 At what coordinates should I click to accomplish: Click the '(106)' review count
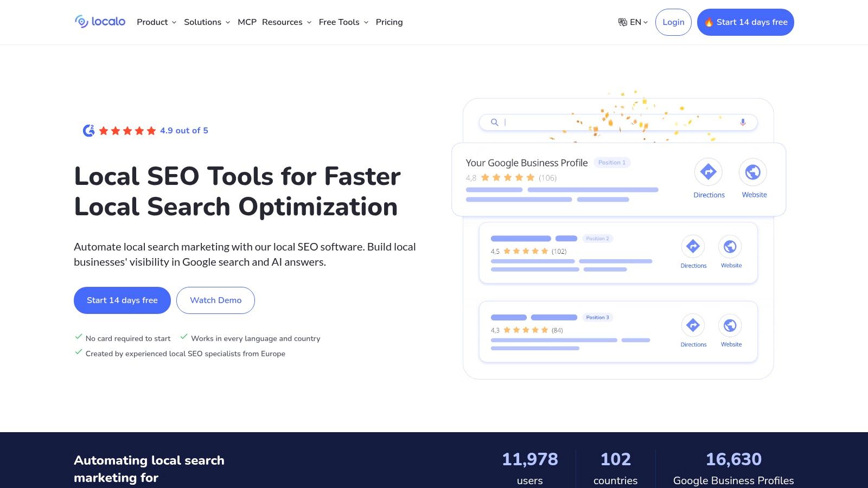[x=547, y=178]
